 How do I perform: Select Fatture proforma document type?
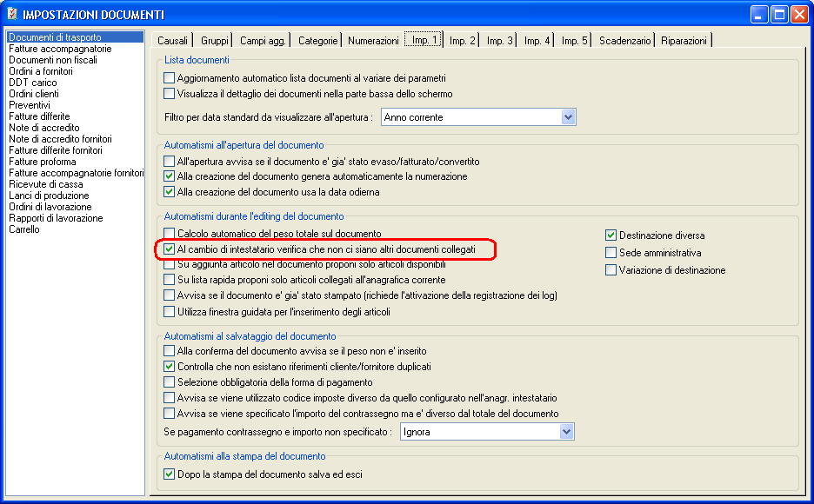click(x=76, y=162)
